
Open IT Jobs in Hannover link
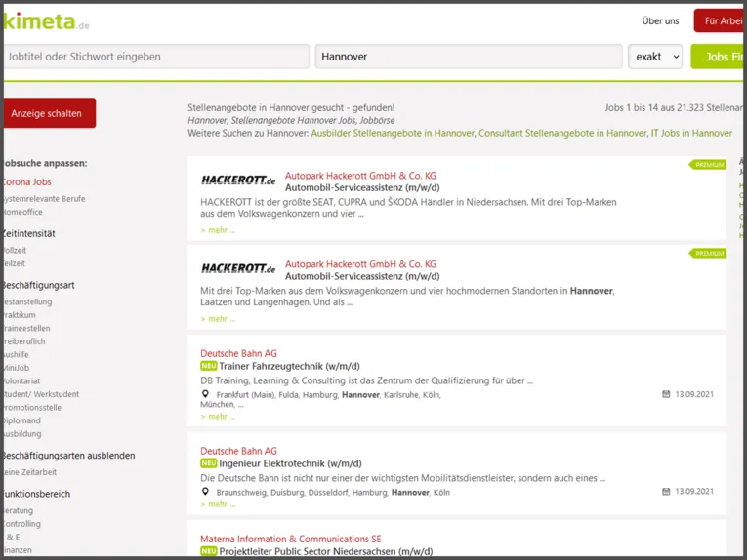(691, 134)
